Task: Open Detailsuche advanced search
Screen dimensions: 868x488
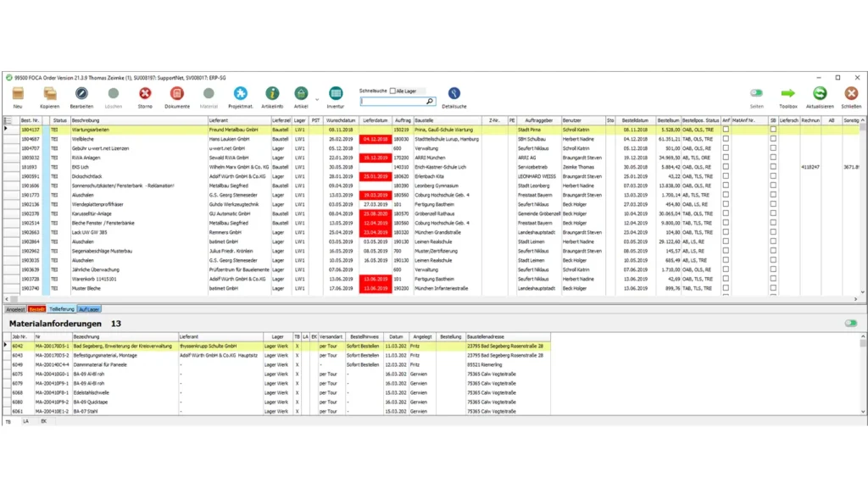Action: (x=454, y=94)
